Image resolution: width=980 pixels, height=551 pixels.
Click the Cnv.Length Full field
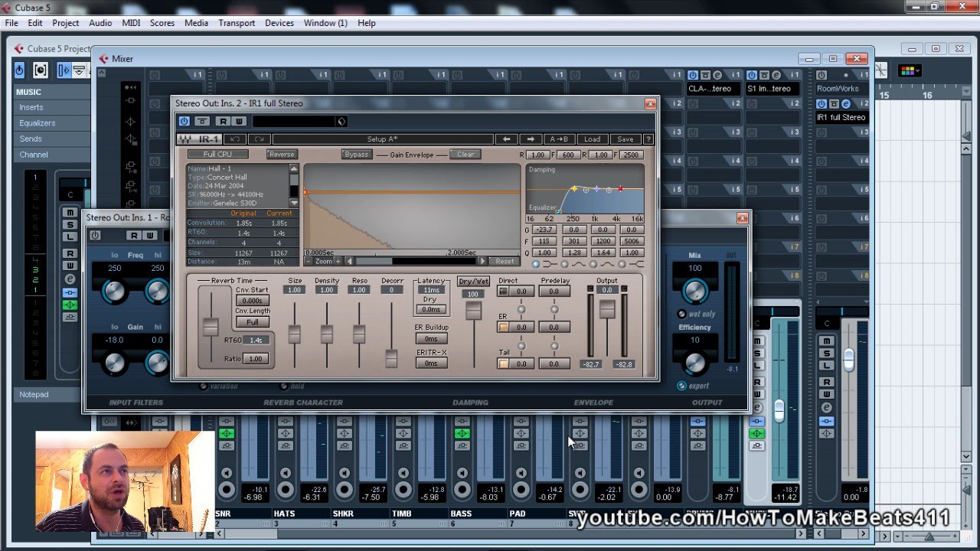[253, 322]
